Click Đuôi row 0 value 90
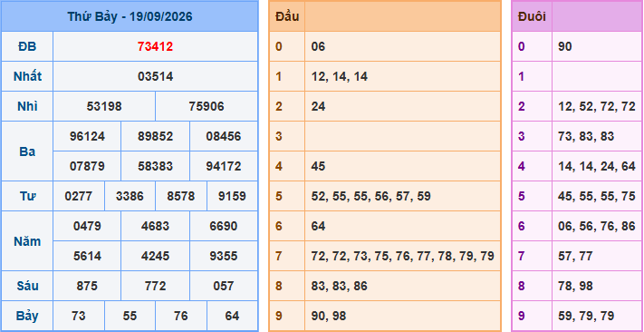 pos(564,46)
